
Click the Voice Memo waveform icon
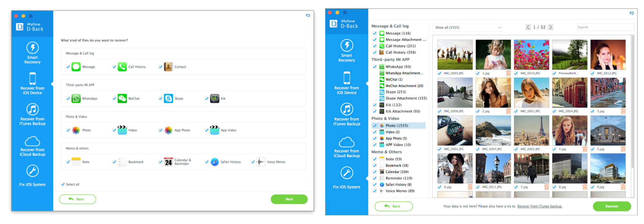tap(261, 162)
